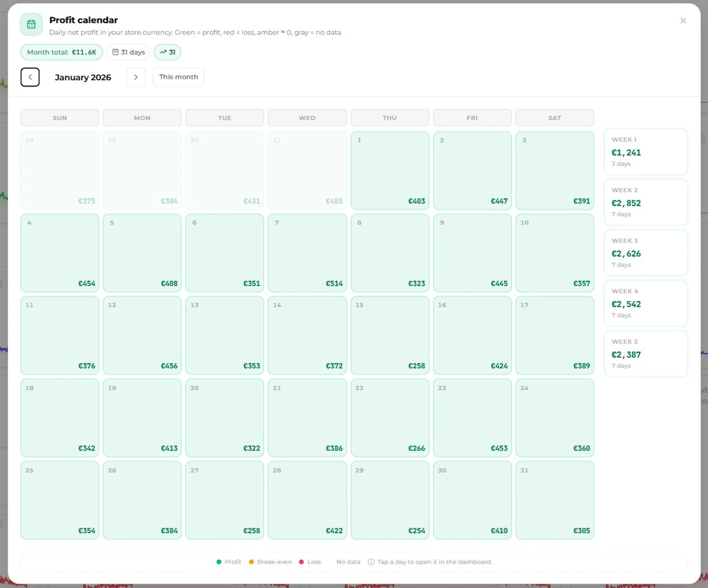Viewport: 708px width, 588px height.
Task: Go to the previous month
Action: pyautogui.click(x=30, y=77)
